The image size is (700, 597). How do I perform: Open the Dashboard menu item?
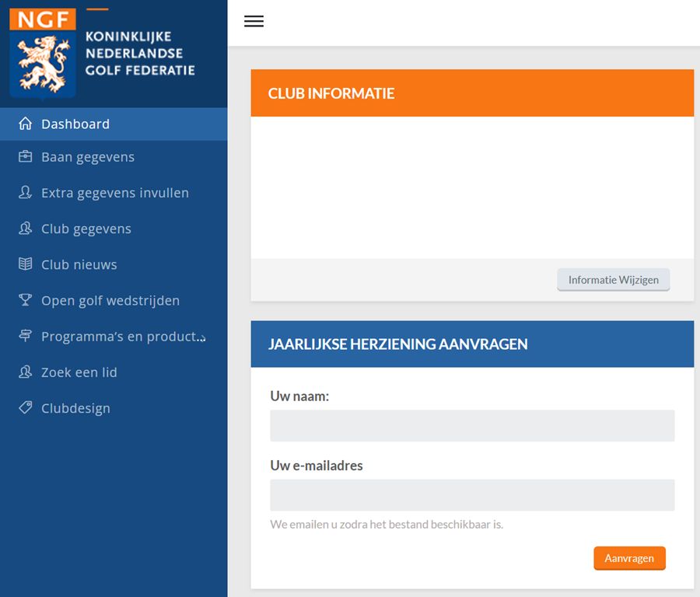(114, 124)
